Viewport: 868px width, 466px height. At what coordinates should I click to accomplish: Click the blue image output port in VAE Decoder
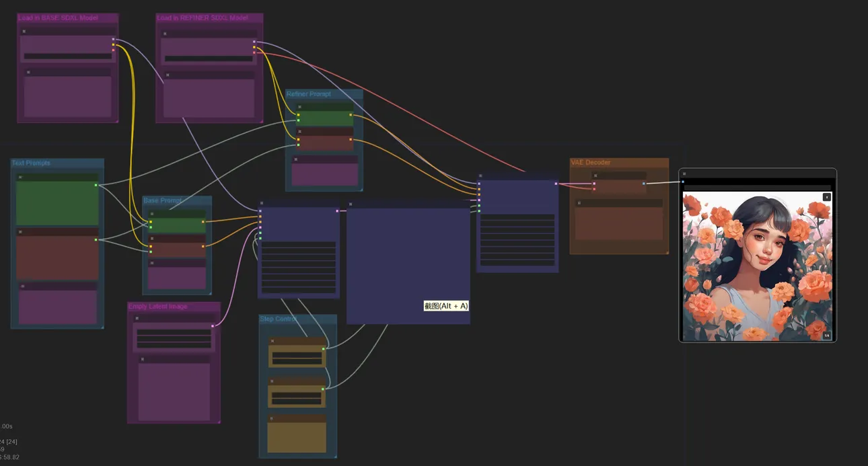pos(644,183)
